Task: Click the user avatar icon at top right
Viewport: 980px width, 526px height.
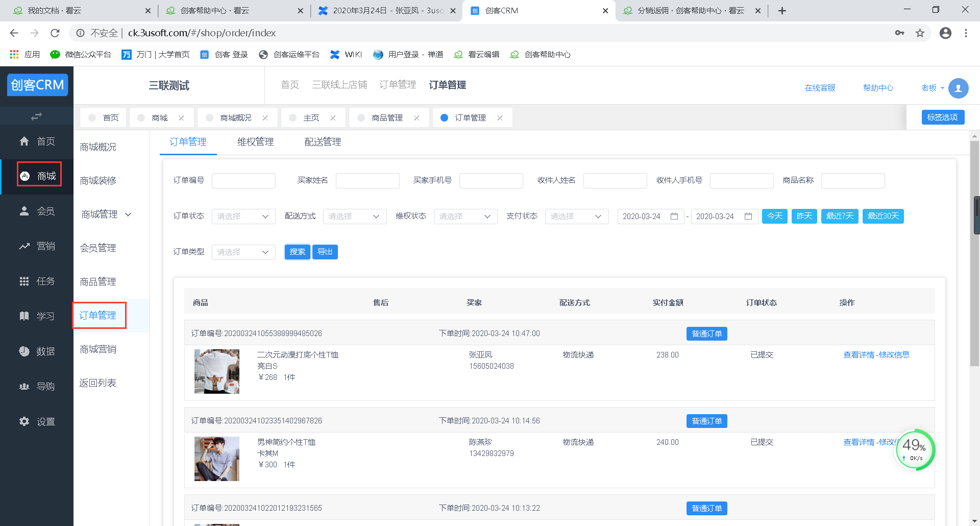Action: pyautogui.click(x=958, y=88)
